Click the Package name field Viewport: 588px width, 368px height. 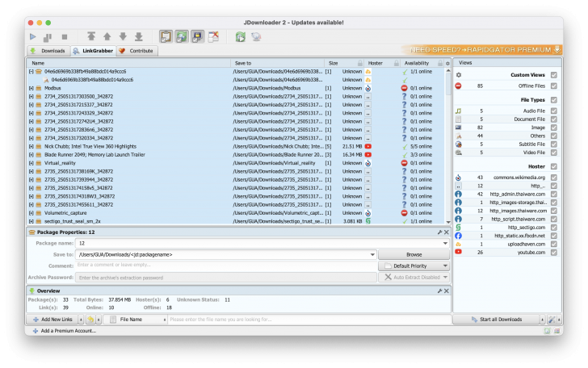tap(262, 243)
